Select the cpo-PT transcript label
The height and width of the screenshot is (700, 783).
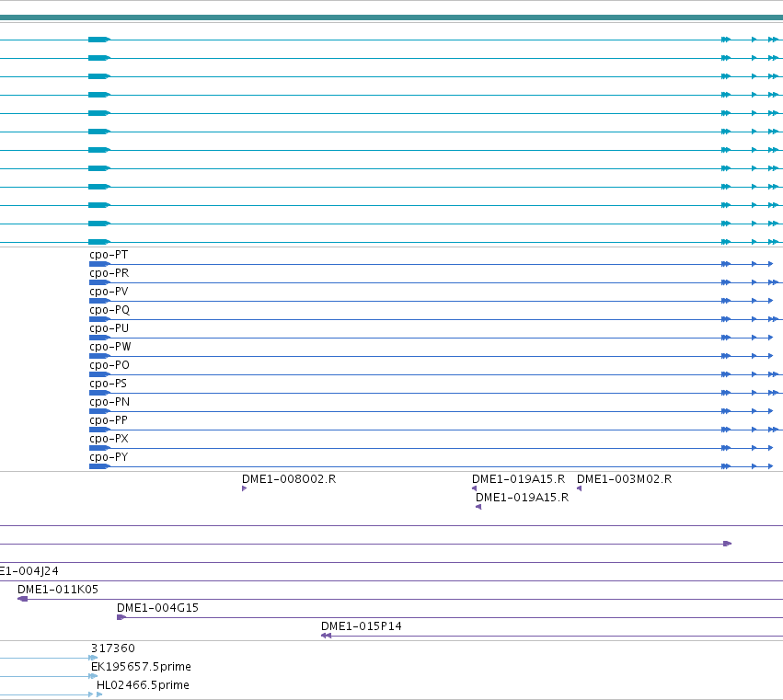(109, 255)
